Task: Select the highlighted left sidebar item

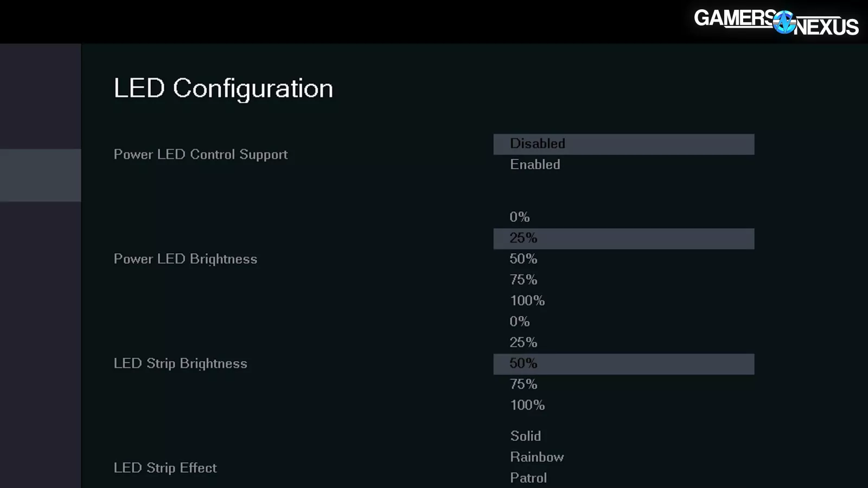Action: pyautogui.click(x=40, y=175)
